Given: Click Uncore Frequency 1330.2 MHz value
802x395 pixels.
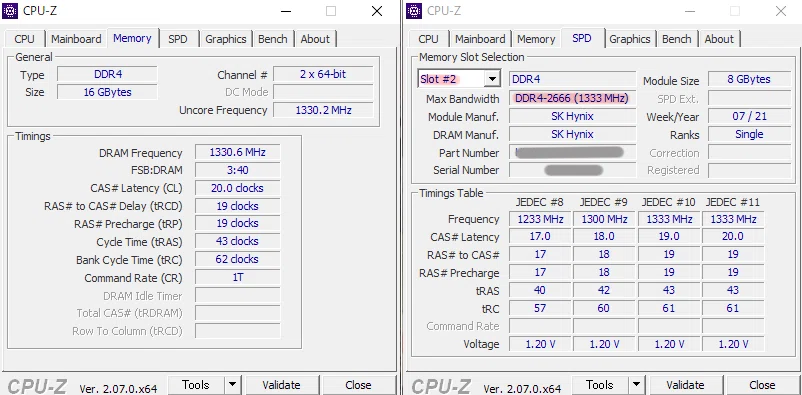Looking at the screenshot, I should click(323, 110).
